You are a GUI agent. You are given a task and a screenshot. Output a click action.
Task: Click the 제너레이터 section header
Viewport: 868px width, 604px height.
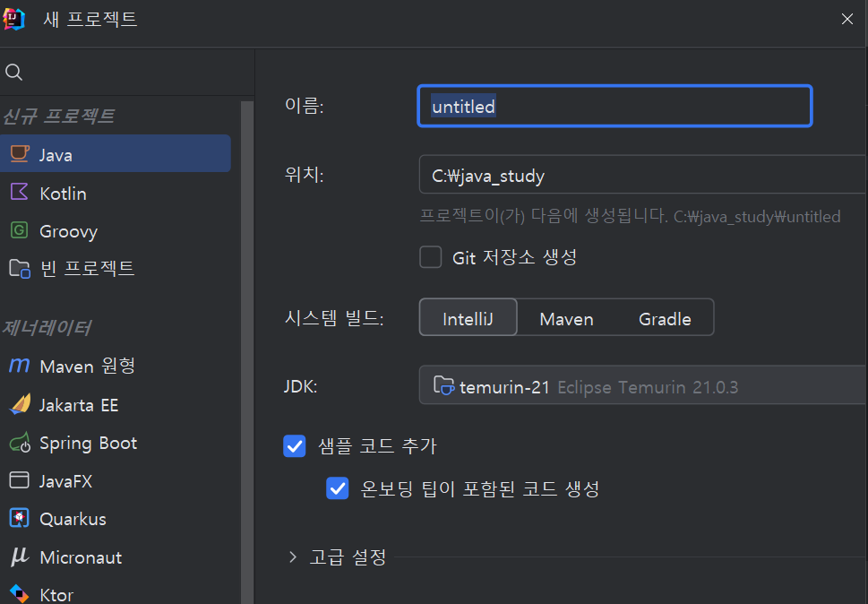47,328
